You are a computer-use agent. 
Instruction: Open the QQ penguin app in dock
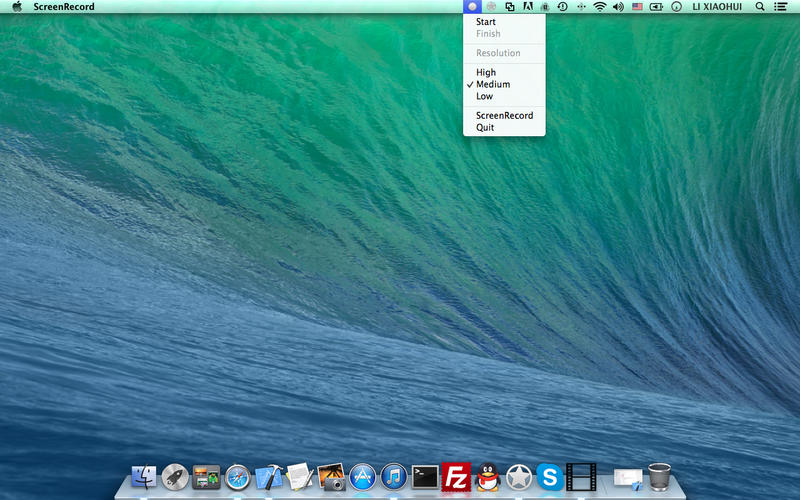pyautogui.click(x=487, y=477)
